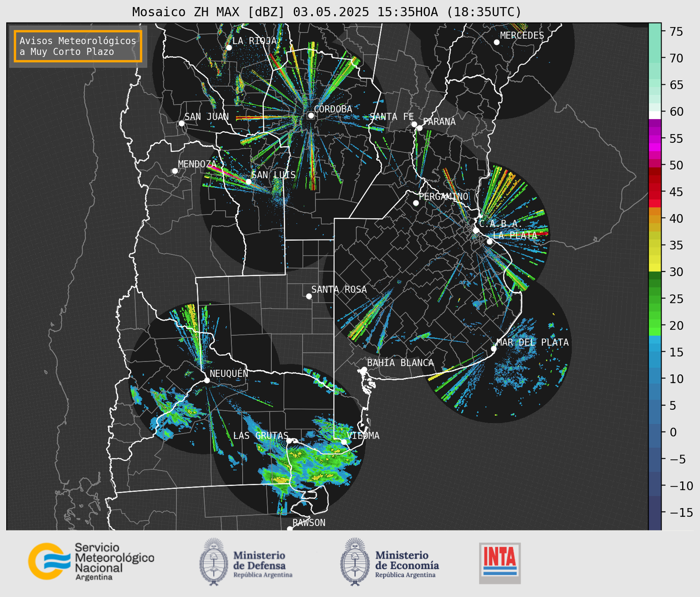Viewport: 700px width, 597px height.
Task: Click the INTA logo
Action: click(500, 563)
